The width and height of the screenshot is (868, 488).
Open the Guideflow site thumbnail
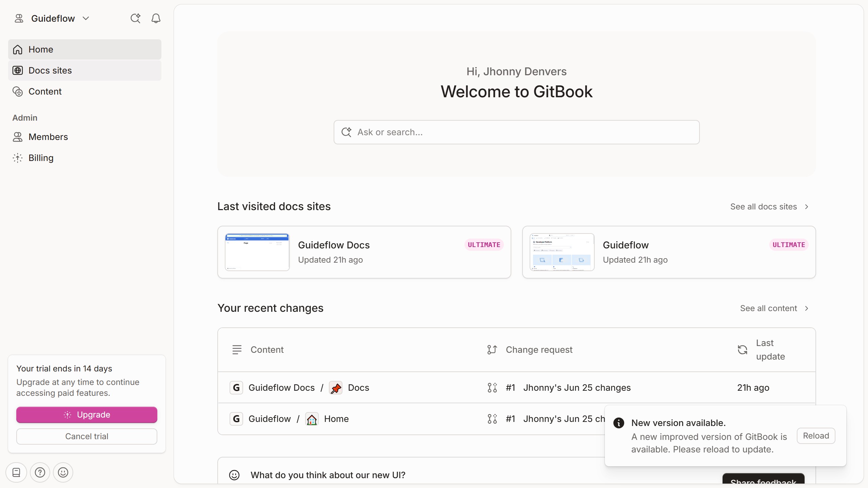[x=562, y=252]
